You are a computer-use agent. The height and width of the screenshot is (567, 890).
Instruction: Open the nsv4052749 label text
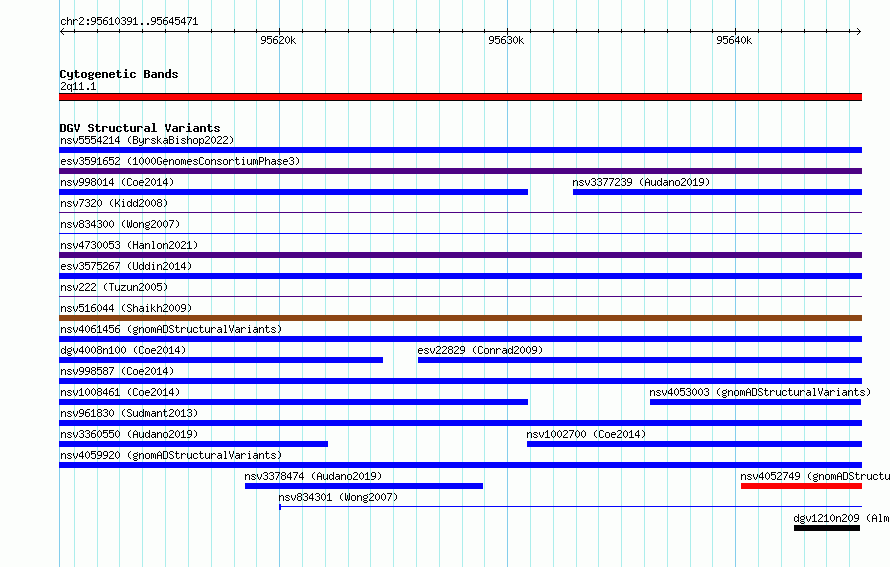815,476
